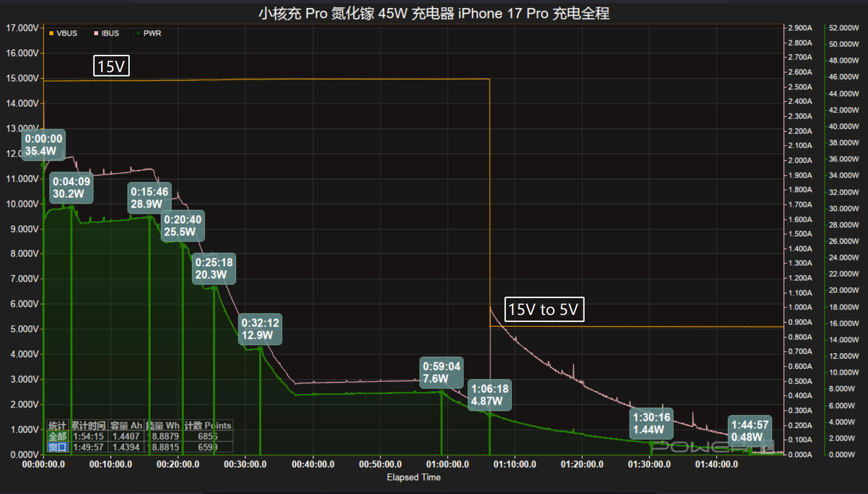Click the 1.4407 capacity cell
This screenshot has width=868, height=494.
[x=126, y=436]
